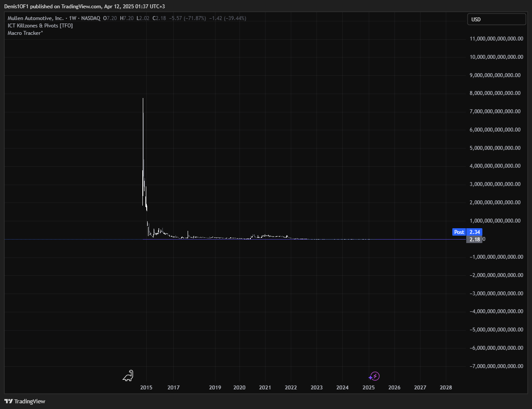532x409 pixels.
Task: Click the 2.34 post-market price tag
Action: (474, 232)
